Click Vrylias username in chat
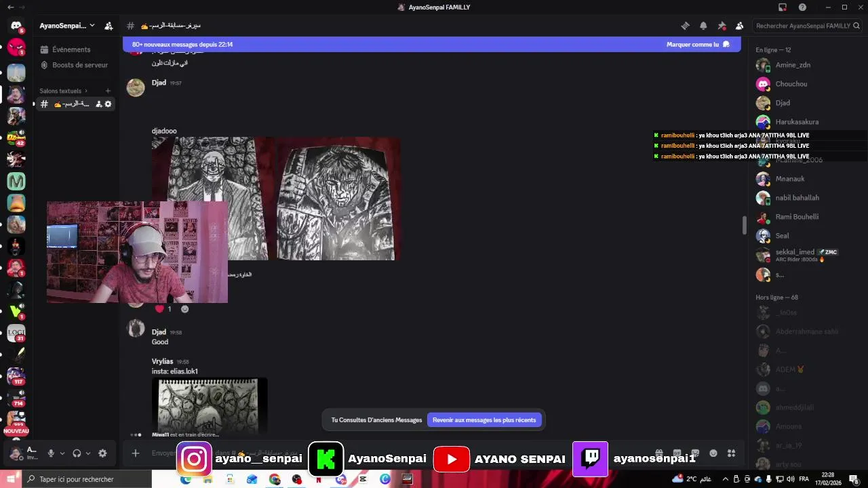The image size is (868, 488). [162, 361]
